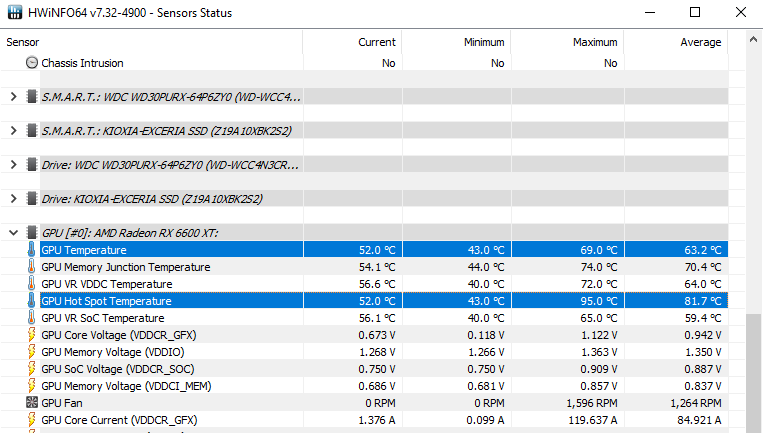Click the scrollbar up arrow

(x=753, y=39)
